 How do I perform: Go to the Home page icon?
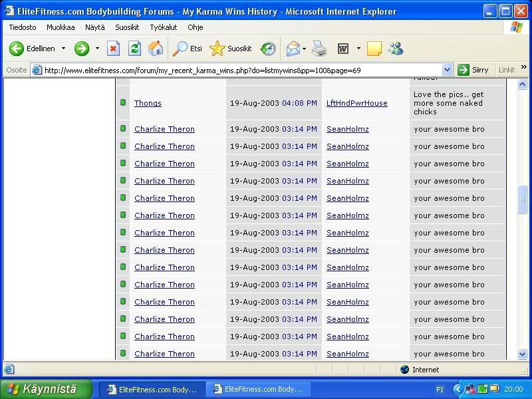pyautogui.click(x=156, y=49)
